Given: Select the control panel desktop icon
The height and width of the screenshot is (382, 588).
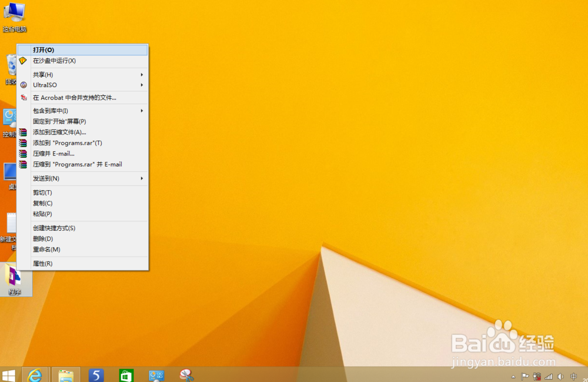Looking at the screenshot, I should (x=9, y=123).
